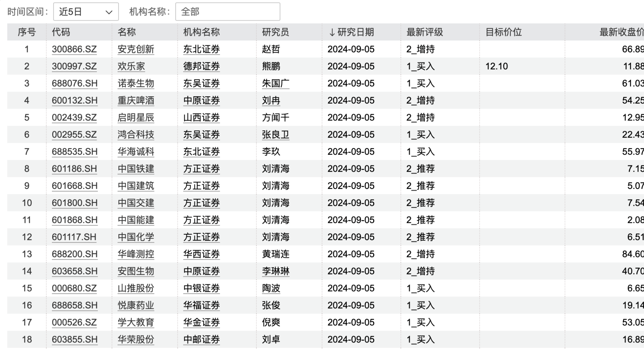Click the 中国建筑 stock name link

(x=136, y=186)
